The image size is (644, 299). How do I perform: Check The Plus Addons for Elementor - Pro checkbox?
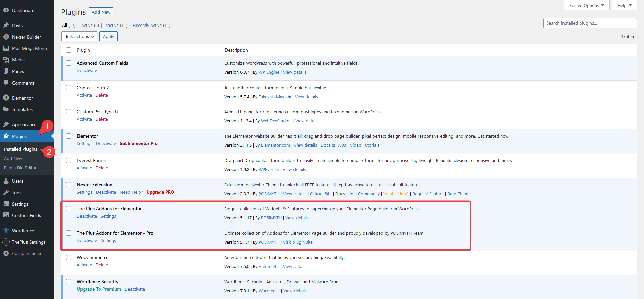[69, 233]
